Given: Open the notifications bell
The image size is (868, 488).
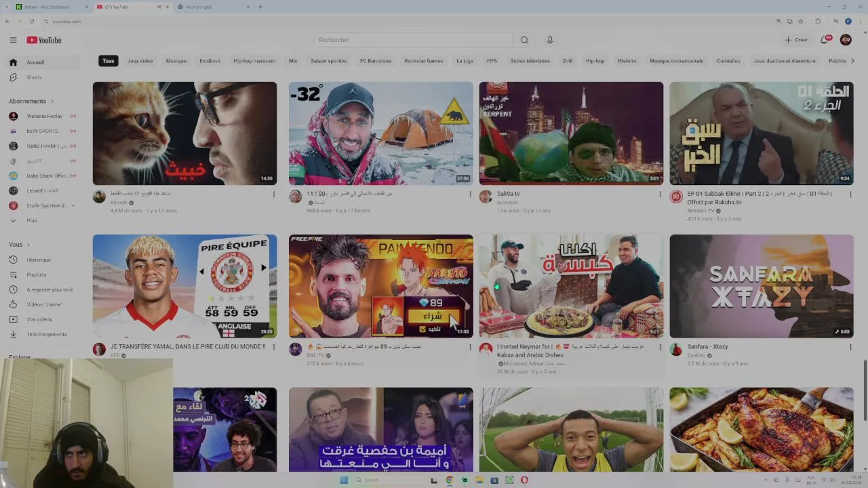Looking at the screenshot, I should point(825,40).
